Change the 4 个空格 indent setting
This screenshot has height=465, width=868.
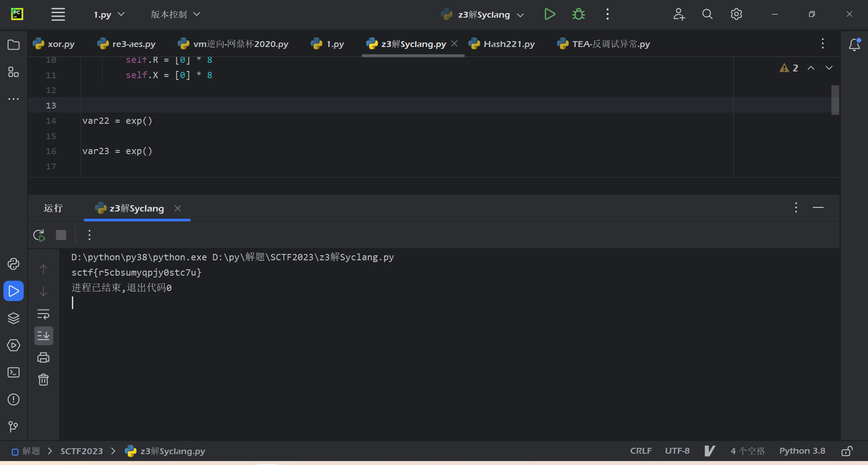(x=748, y=451)
